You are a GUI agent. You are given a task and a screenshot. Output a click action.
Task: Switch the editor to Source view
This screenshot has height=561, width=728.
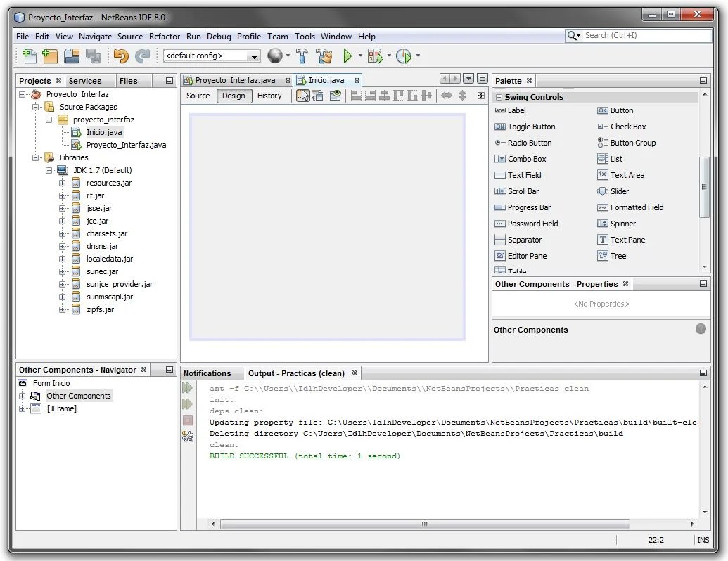[x=198, y=96]
